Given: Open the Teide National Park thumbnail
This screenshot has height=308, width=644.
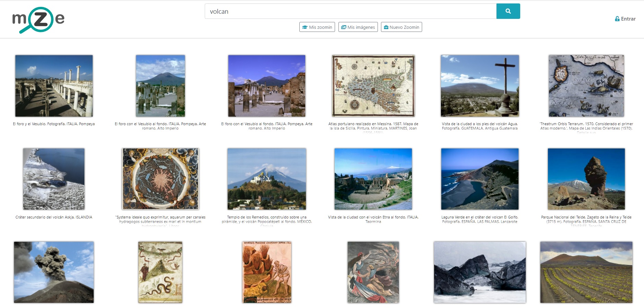Looking at the screenshot, I should point(586,179).
